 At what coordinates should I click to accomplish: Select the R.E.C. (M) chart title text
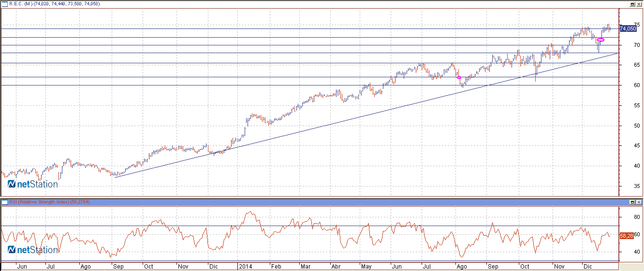pos(54,3)
